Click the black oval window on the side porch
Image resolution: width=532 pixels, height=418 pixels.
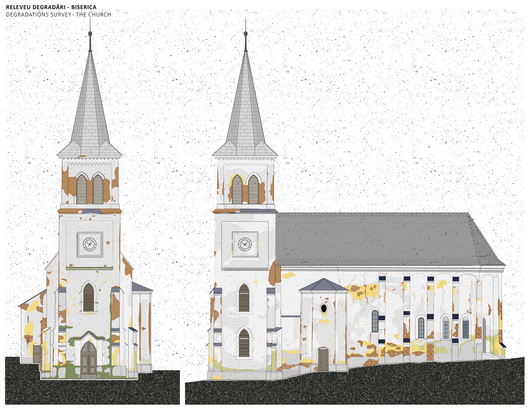(324, 308)
